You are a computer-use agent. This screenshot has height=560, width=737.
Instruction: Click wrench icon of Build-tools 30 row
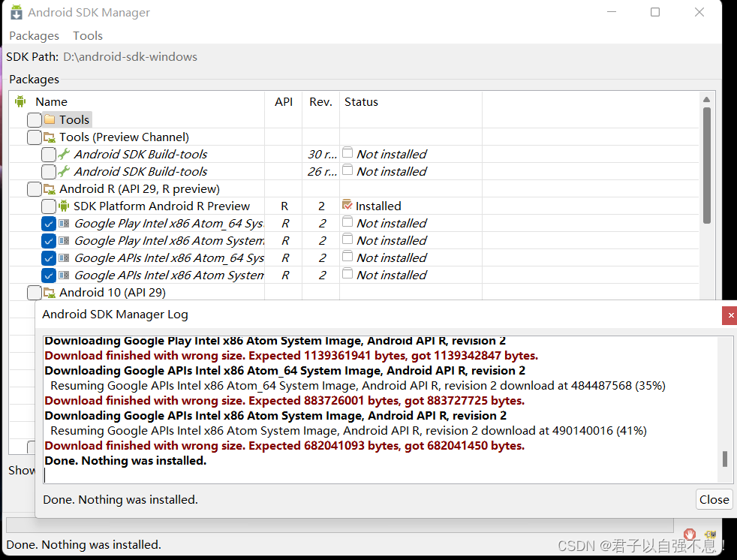64,154
